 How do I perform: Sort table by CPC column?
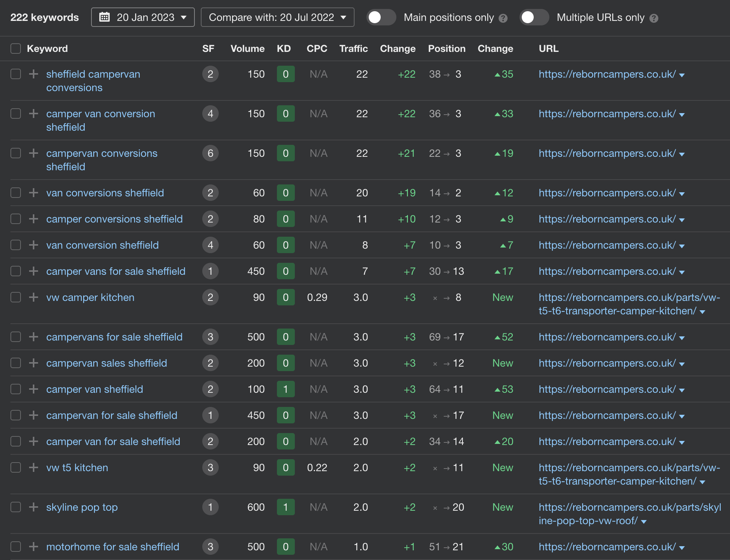pyautogui.click(x=317, y=49)
